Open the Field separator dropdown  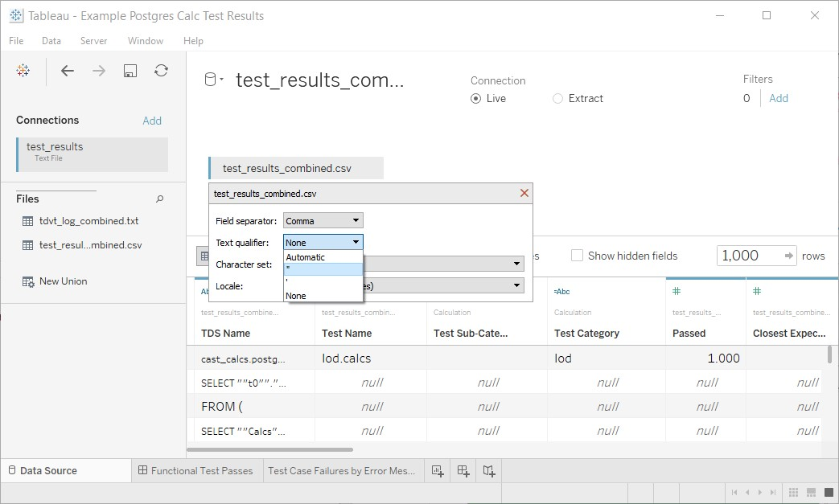click(323, 220)
